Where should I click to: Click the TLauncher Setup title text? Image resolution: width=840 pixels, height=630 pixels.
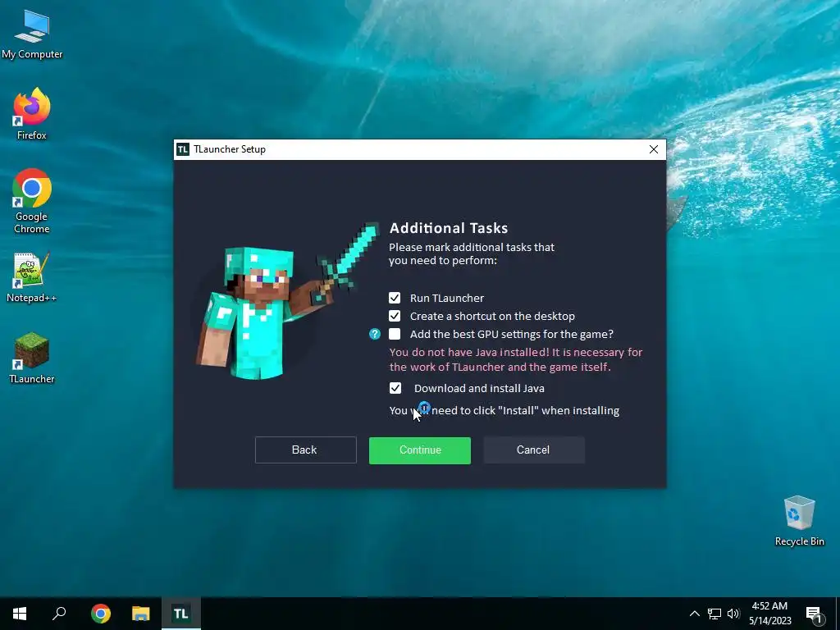tap(230, 149)
